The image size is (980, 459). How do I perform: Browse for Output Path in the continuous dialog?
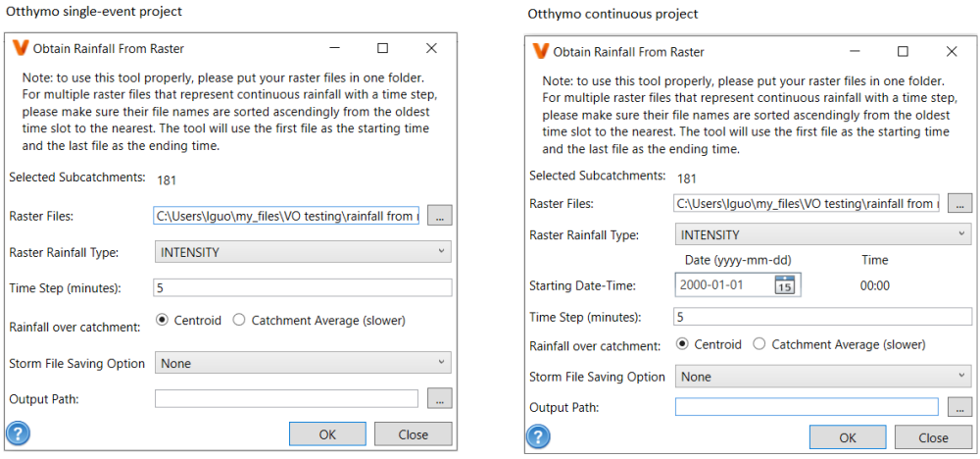pos(960,407)
